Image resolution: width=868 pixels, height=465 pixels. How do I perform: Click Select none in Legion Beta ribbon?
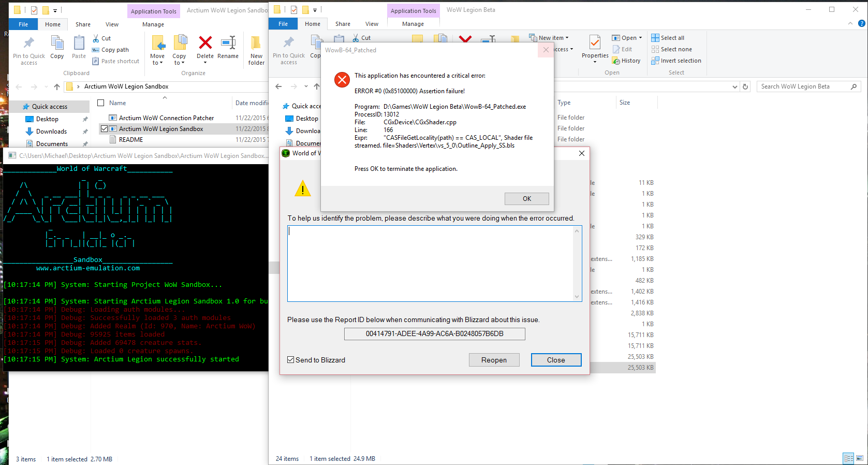tap(671, 49)
